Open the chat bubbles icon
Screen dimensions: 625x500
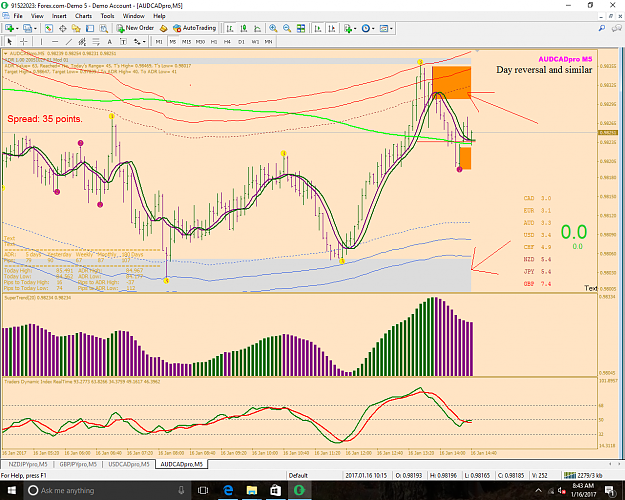pos(617,28)
